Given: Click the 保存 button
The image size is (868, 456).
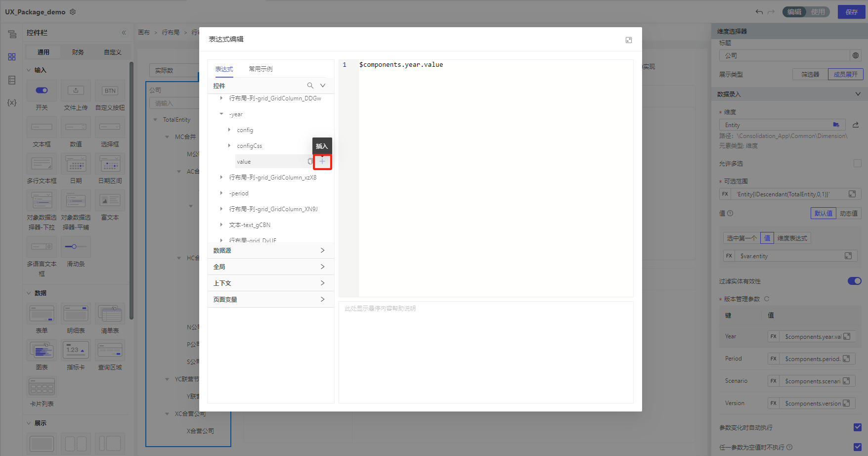Looking at the screenshot, I should coord(851,12).
